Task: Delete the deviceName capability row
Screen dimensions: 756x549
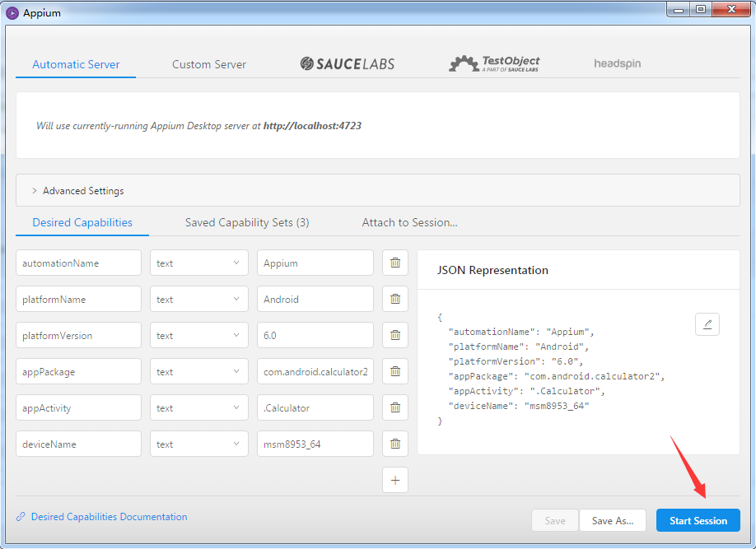Action: (x=394, y=444)
